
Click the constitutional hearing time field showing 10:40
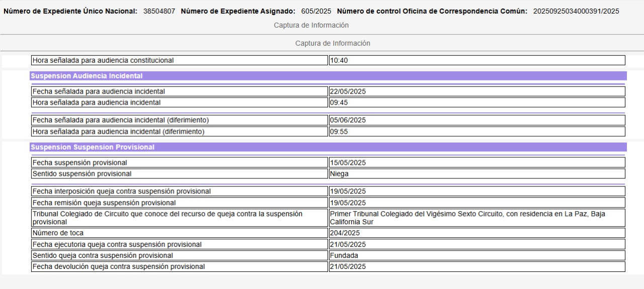click(476, 60)
